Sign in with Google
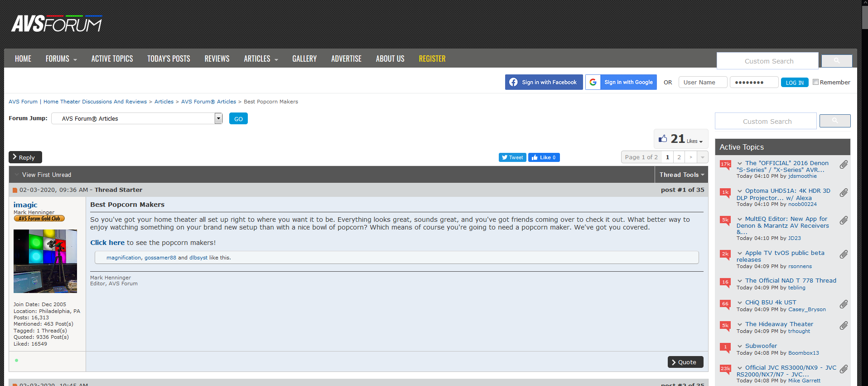The height and width of the screenshot is (386, 868). point(621,82)
